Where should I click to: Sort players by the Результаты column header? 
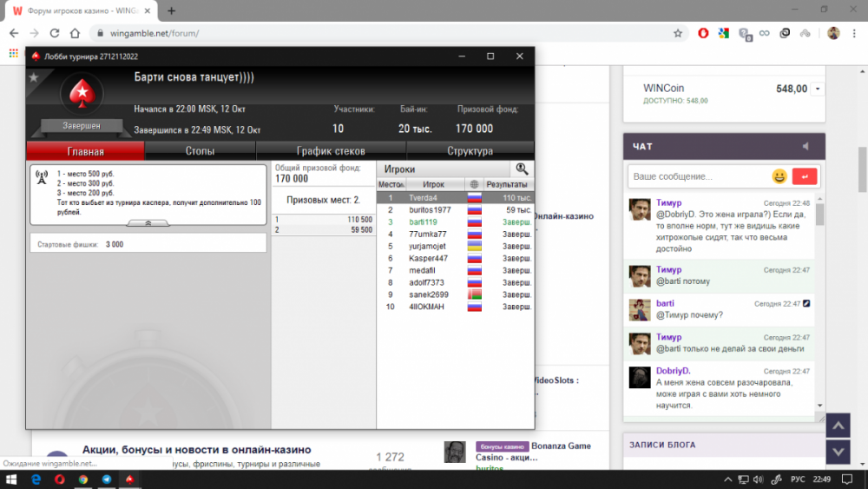(507, 184)
